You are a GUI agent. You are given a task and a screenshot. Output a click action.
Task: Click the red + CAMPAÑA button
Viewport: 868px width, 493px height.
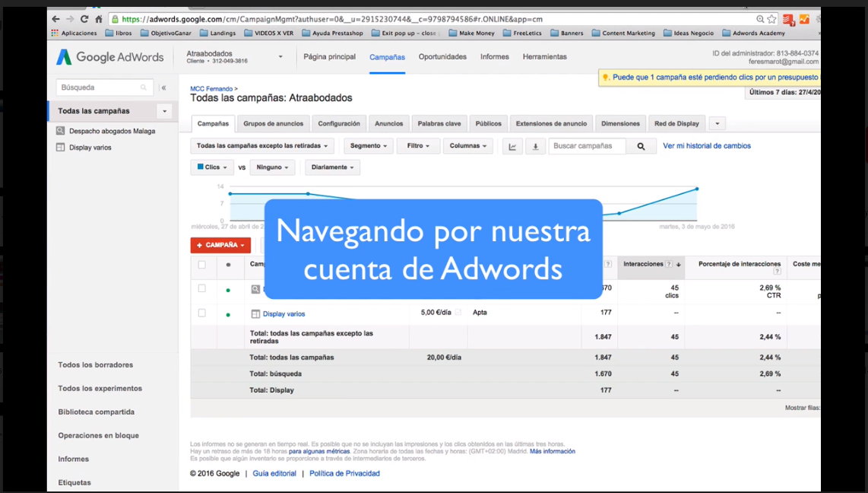(x=220, y=245)
